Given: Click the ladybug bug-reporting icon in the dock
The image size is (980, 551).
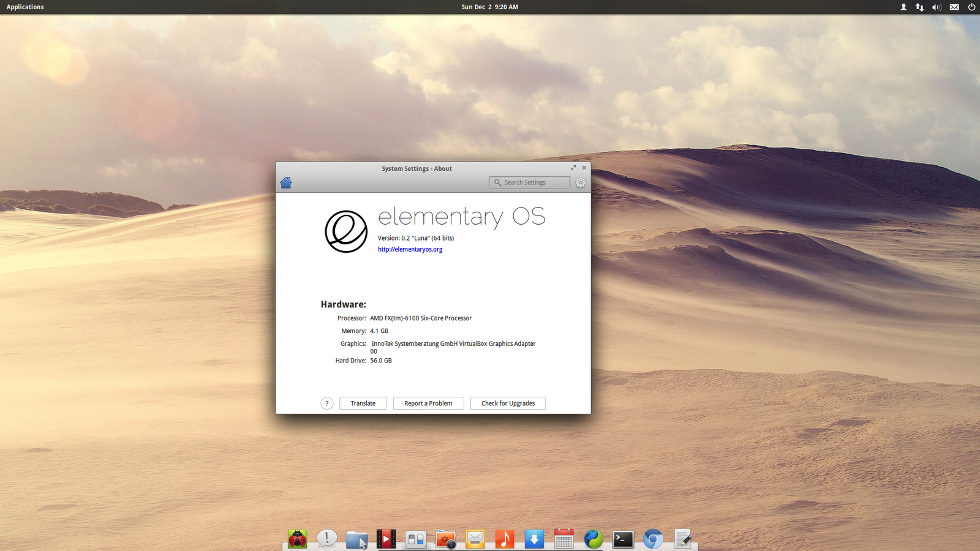Looking at the screenshot, I should [x=297, y=539].
